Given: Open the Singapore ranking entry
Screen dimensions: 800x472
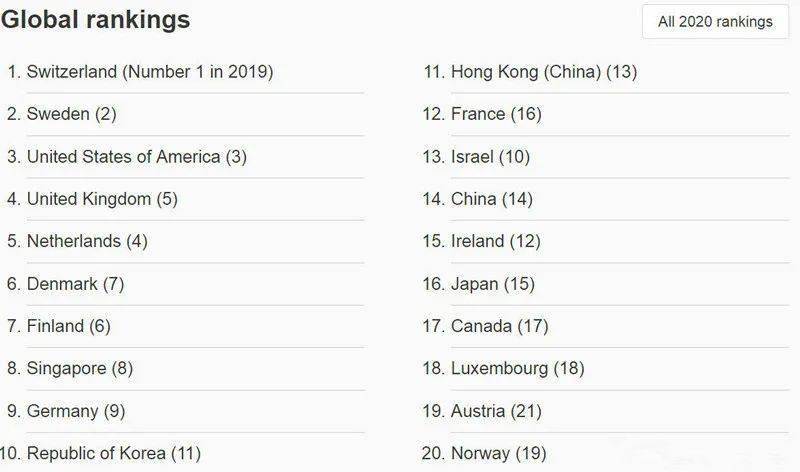Looking at the screenshot, I should pyautogui.click(x=79, y=369).
